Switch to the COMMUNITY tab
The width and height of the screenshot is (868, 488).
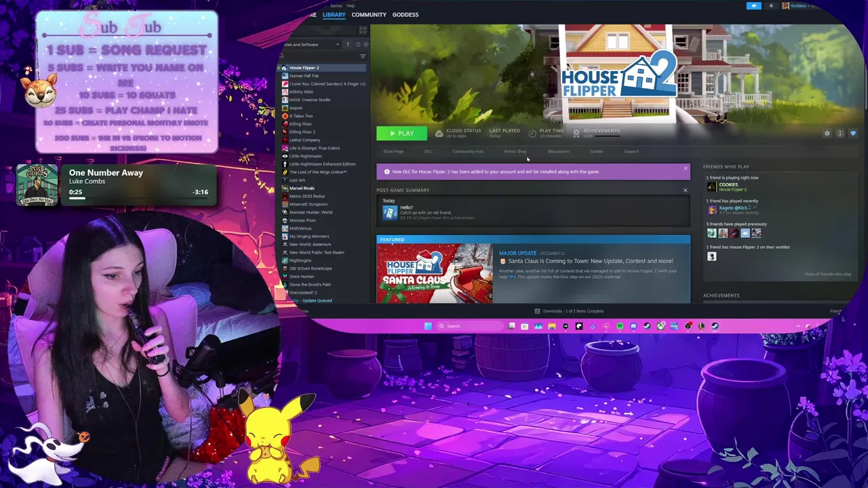pyautogui.click(x=369, y=15)
